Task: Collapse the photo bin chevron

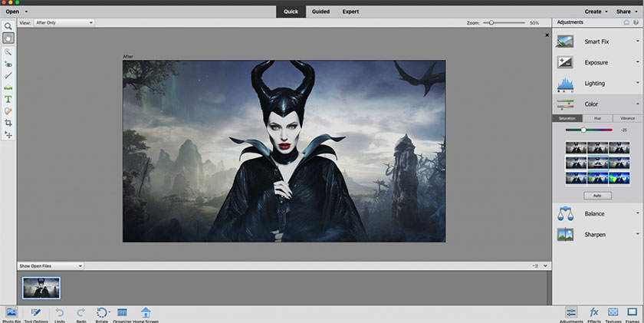Action: click(x=545, y=266)
